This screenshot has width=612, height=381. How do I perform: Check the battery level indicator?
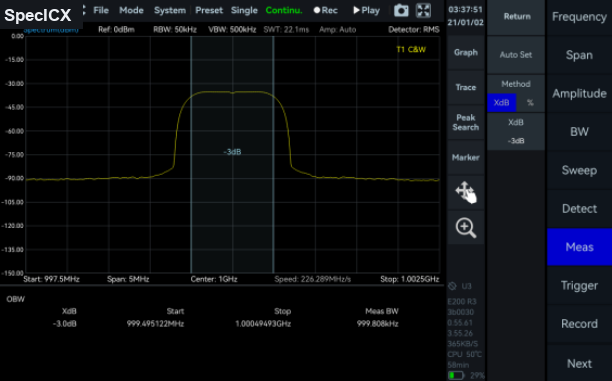[456, 376]
